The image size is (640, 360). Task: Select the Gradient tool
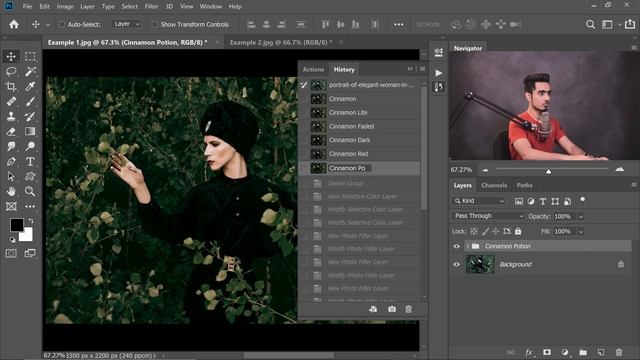click(x=30, y=131)
